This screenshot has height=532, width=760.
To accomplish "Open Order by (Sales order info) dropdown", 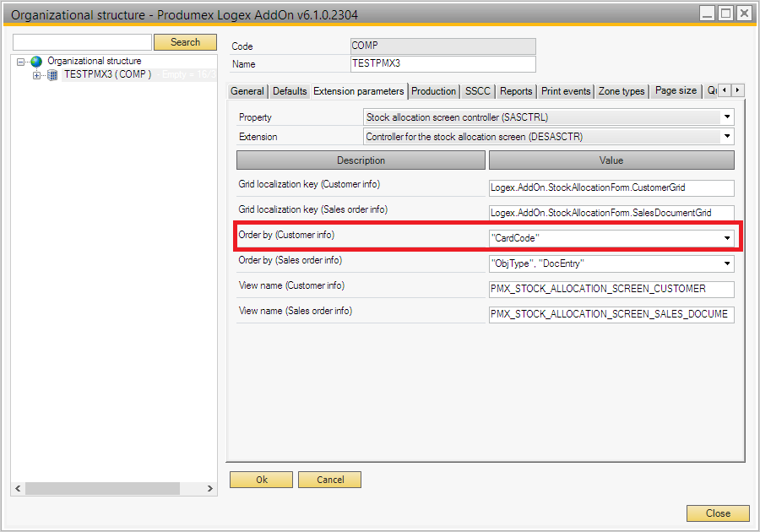I will click(727, 264).
